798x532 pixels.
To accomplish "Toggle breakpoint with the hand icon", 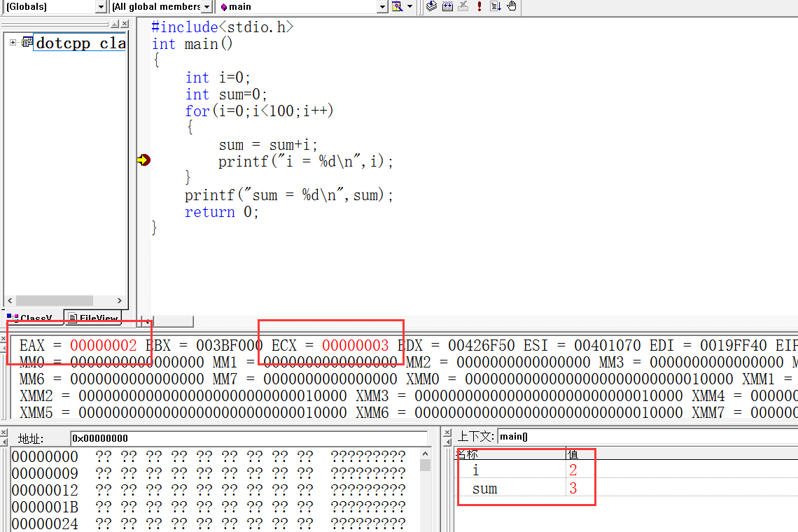I will tap(512, 6).
